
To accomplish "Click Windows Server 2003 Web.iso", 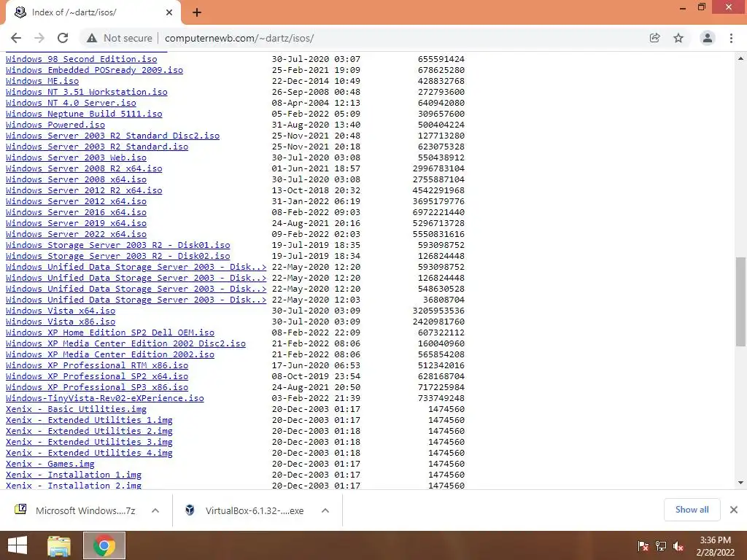I will coord(76,157).
